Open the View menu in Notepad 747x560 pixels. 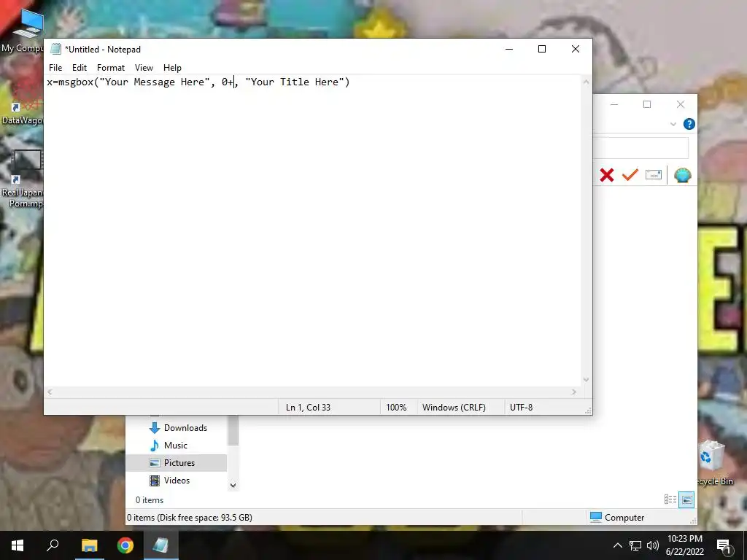coord(144,68)
